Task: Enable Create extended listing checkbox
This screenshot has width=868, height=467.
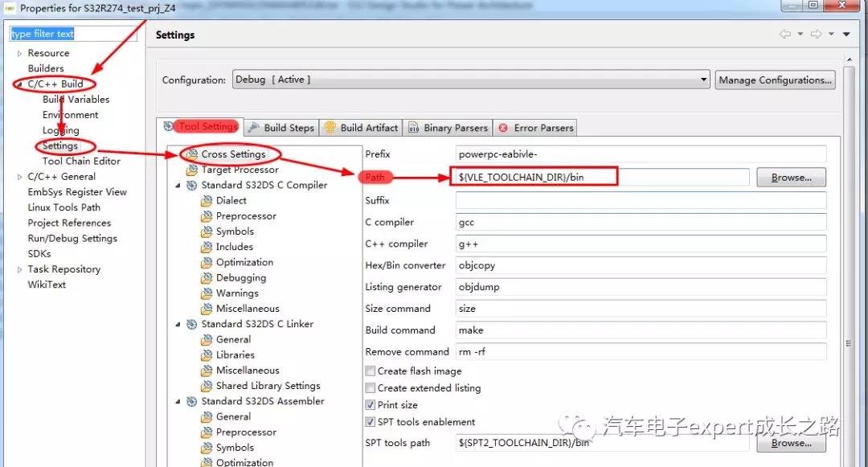Action: pos(371,388)
